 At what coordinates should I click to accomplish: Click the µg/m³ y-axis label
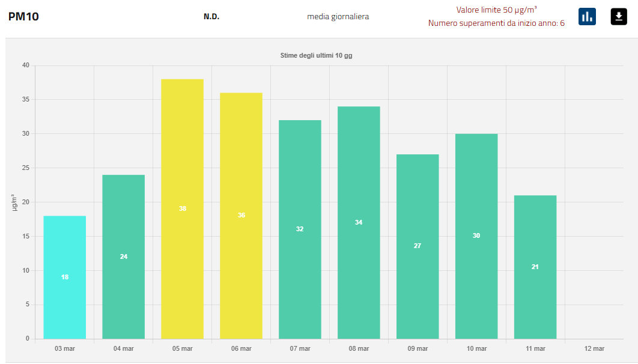point(13,202)
